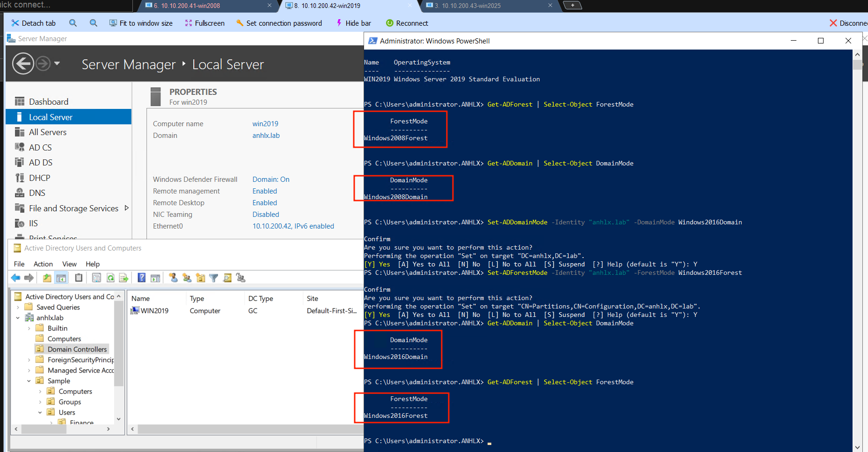Go up one level in ADUC toolbar
This screenshot has height=452, width=868.
point(47,278)
